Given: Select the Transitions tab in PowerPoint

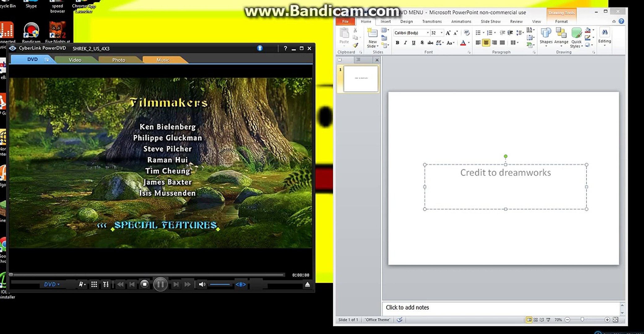Looking at the screenshot, I should 431,21.
